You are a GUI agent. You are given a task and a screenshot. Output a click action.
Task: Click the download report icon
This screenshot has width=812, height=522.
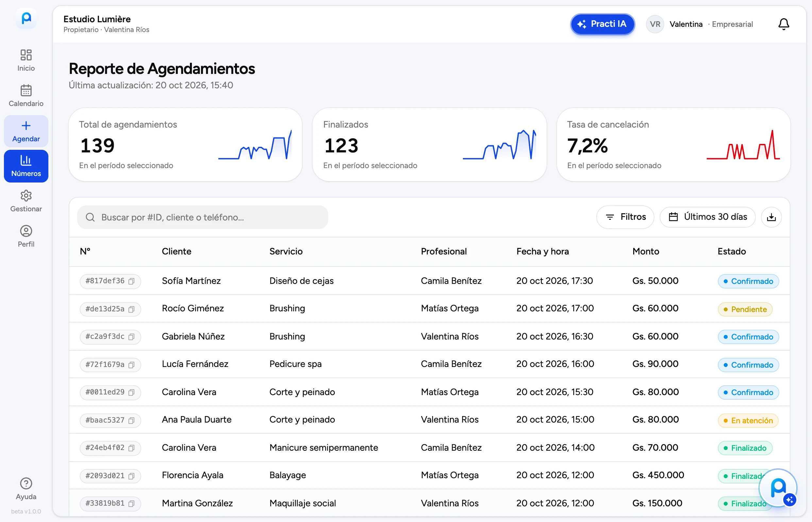[x=771, y=217]
